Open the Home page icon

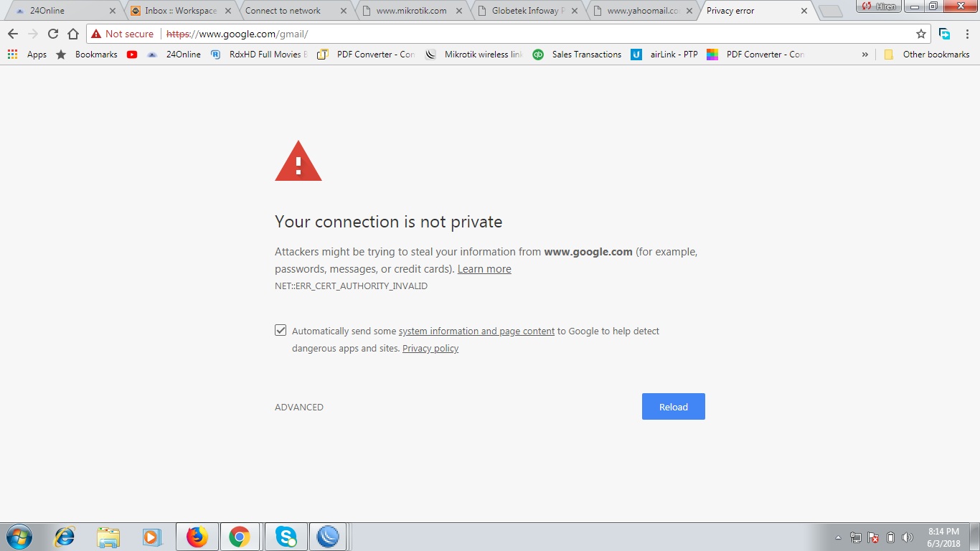pyautogui.click(x=73, y=34)
